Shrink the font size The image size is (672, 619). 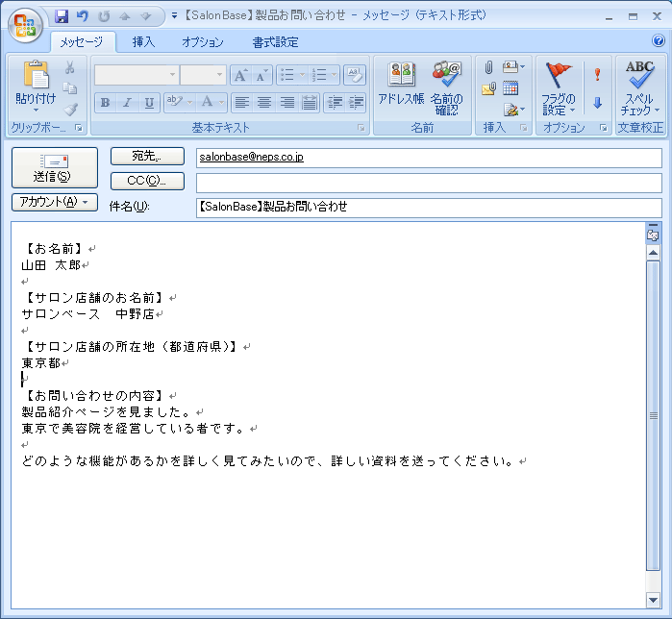pos(261,75)
